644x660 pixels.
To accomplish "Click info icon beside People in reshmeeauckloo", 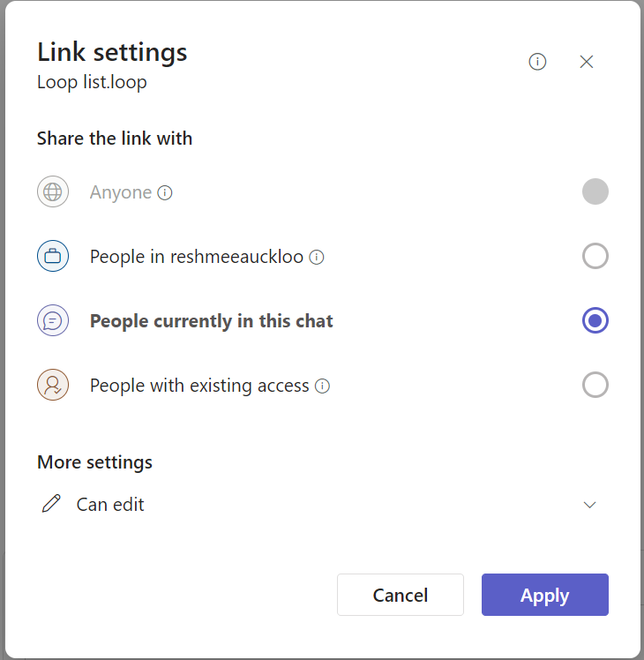I will (317, 258).
